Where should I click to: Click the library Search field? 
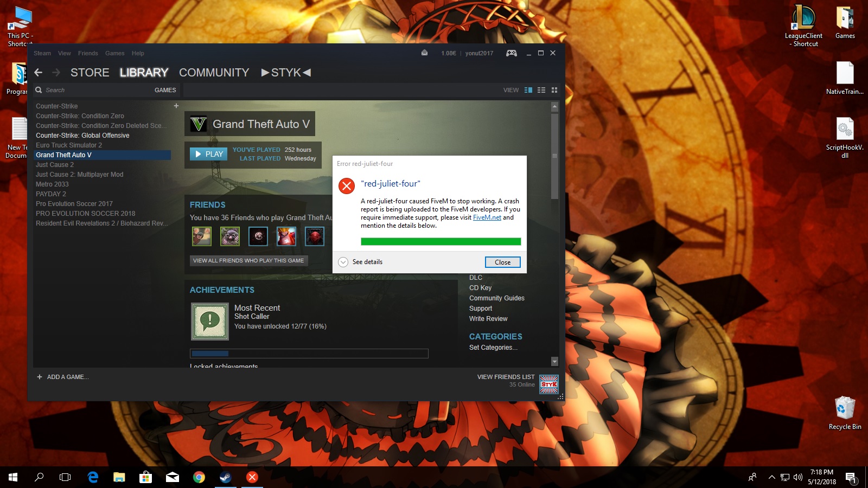tap(92, 90)
